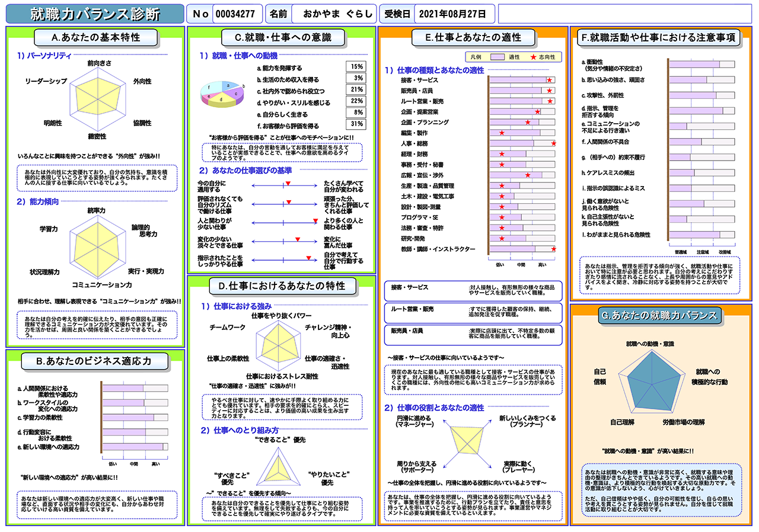Click the 新しい環境への適応力 bar in section B
This screenshot has width=759, height=532.
[x=135, y=447]
